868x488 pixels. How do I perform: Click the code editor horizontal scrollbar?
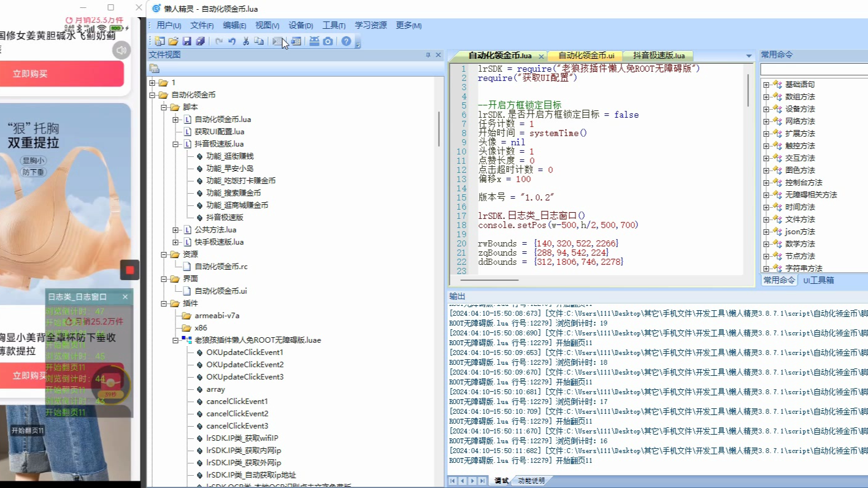[489, 280]
